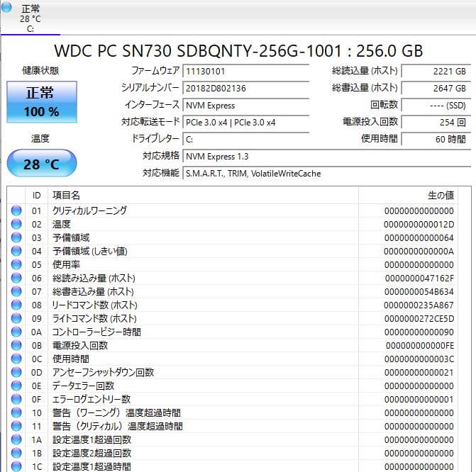Screen dimensions: 476x472
Task: Click raw value 0000000000FE
Action: coord(420,346)
